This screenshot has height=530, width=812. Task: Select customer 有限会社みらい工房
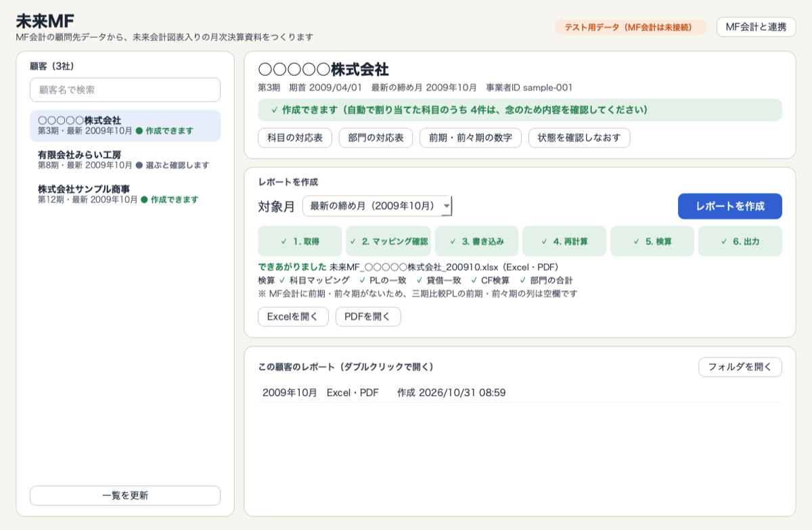(125, 160)
